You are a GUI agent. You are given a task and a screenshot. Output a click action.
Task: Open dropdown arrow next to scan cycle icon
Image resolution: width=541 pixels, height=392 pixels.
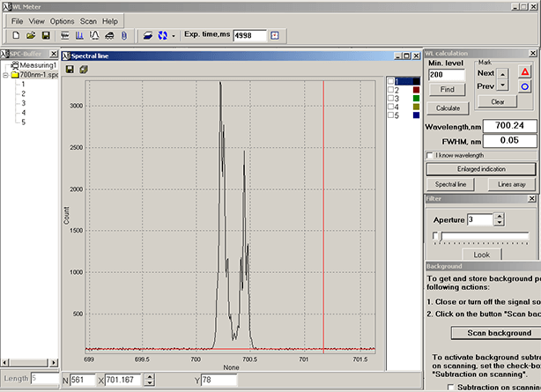click(x=174, y=35)
